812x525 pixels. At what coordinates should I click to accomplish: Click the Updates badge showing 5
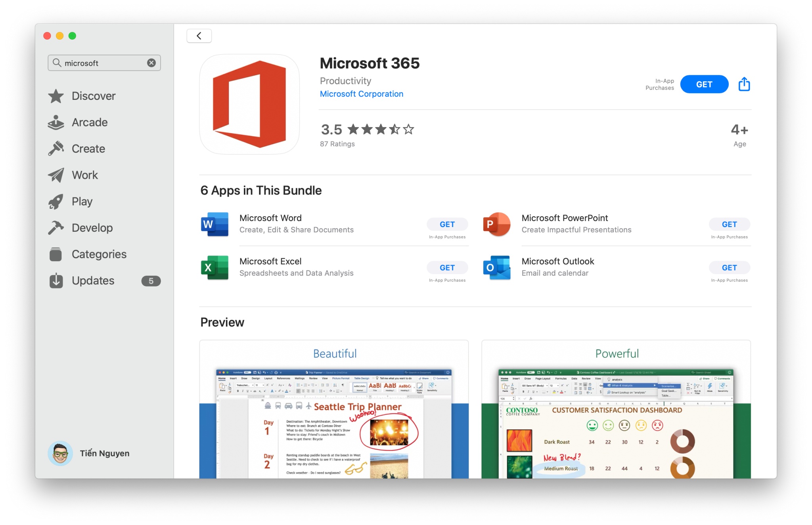coord(151,281)
